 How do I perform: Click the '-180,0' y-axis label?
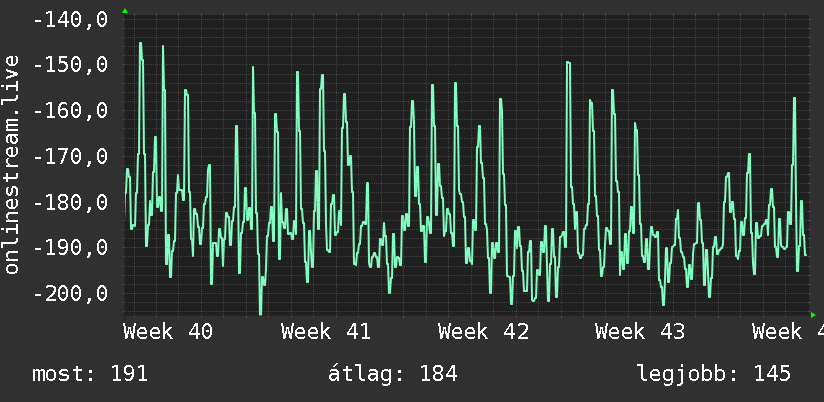[x=70, y=202]
